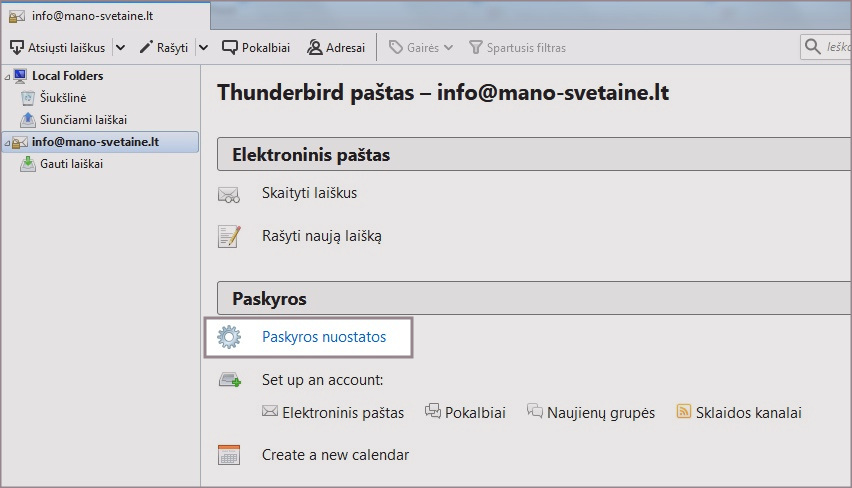The height and width of the screenshot is (488, 852).
Task: Open the dropdown arrow next to Atsiųsti laiškus
Action: pyautogui.click(x=120, y=47)
